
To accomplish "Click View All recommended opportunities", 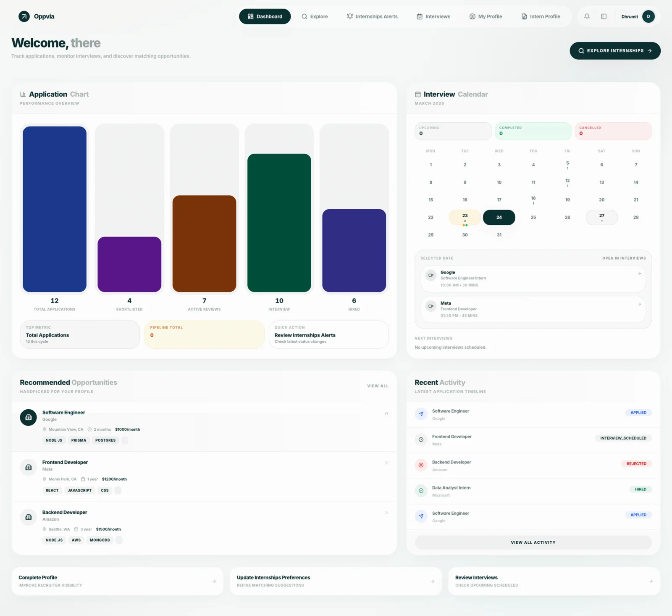I will (x=378, y=386).
